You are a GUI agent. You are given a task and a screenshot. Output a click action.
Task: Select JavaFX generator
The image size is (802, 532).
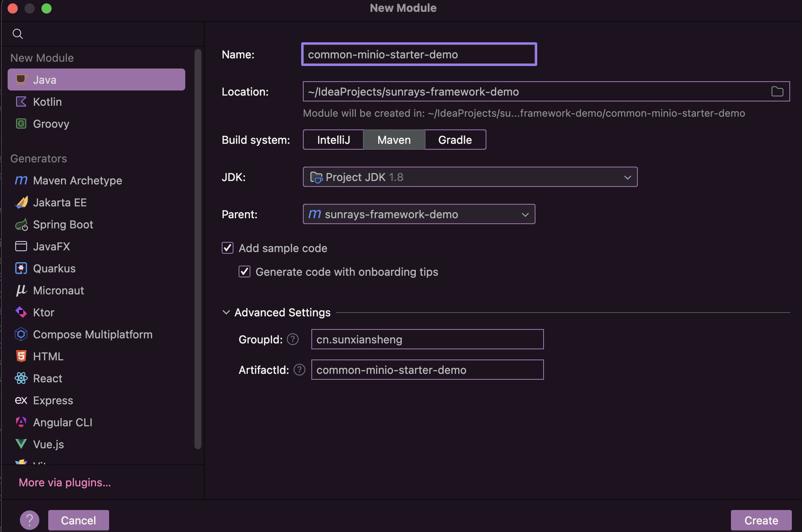pos(96,246)
